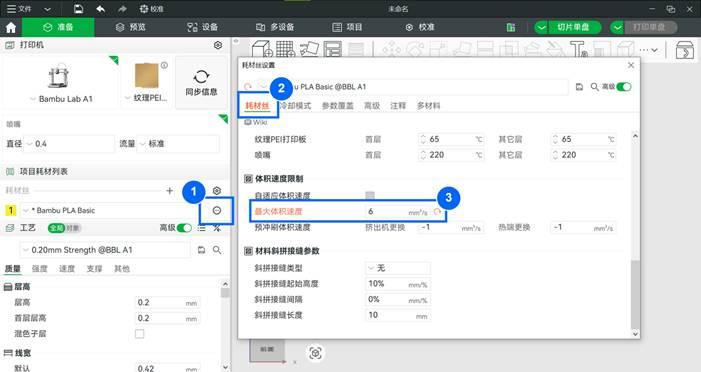
Task: Open the 多设备 tab
Action: click(x=274, y=27)
